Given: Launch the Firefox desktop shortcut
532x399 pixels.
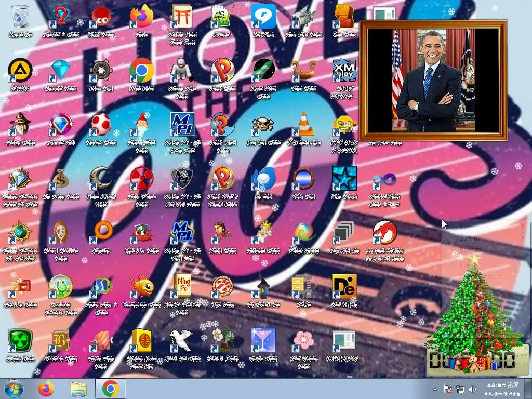Looking at the screenshot, I should click(x=142, y=16).
